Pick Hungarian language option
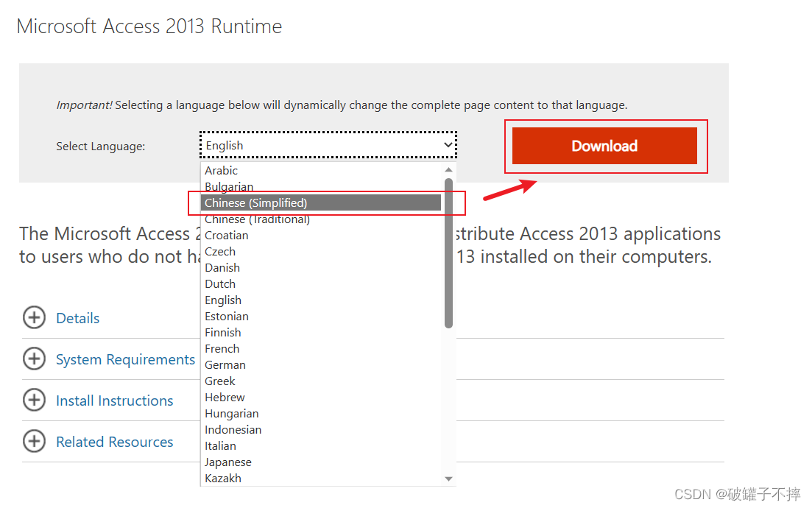 point(321,413)
